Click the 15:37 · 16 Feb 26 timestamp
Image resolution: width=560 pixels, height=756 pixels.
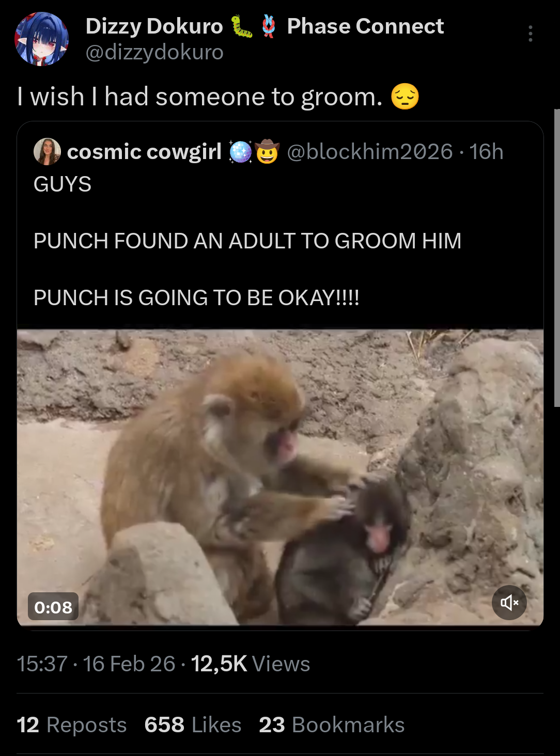96,664
